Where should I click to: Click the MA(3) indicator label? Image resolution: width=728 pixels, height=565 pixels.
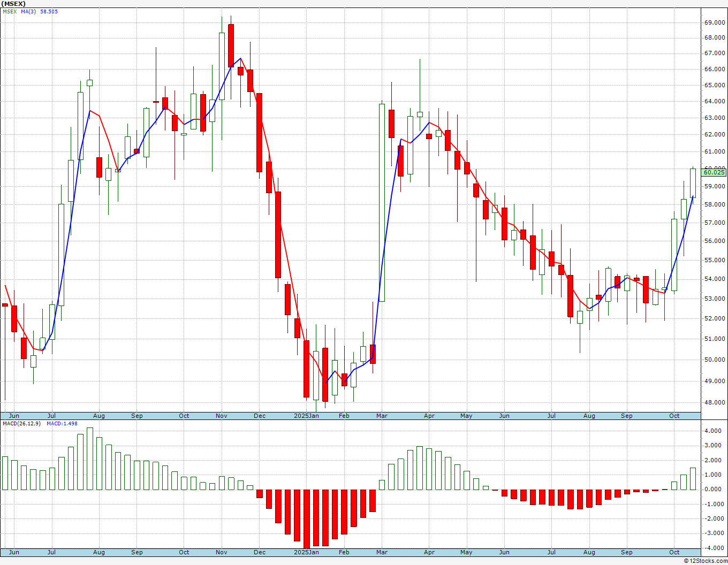click(x=28, y=12)
